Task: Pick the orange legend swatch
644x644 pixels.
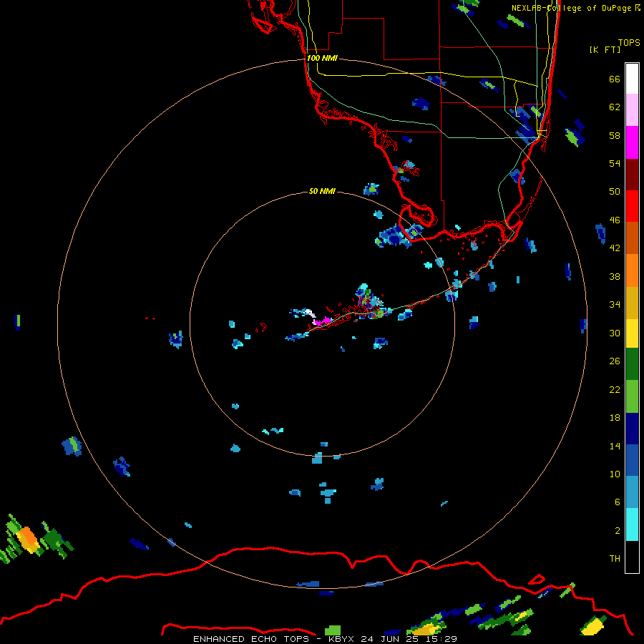Action: click(x=632, y=270)
